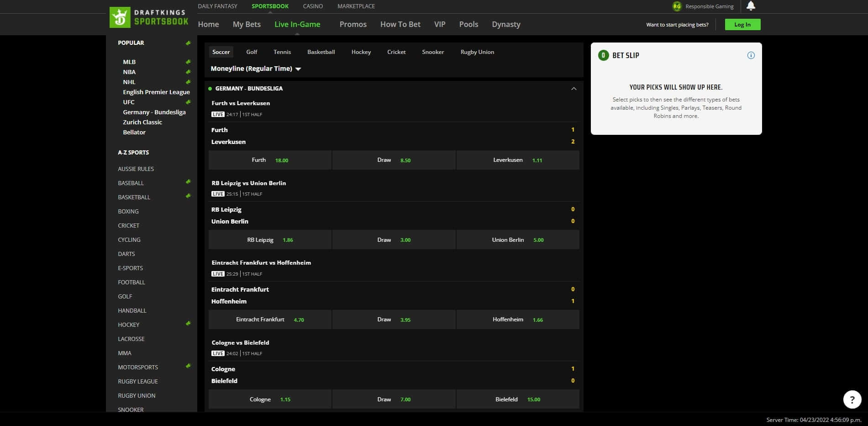Click the boost icon beside HOCKEY
This screenshot has height=426, width=868.
(x=188, y=323)
